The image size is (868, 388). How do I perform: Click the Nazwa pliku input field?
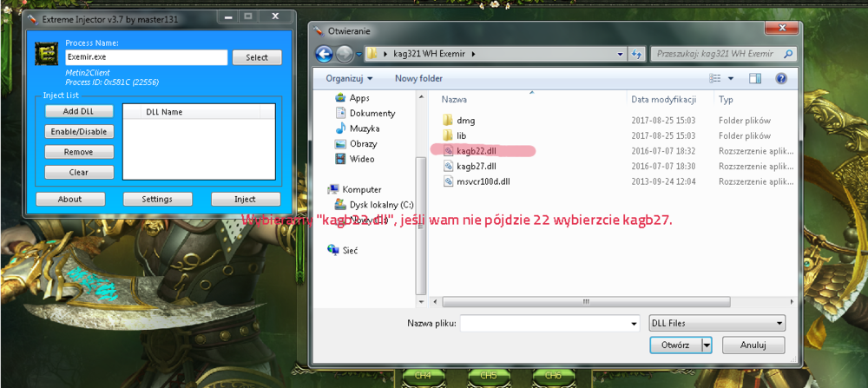(545, 323)
